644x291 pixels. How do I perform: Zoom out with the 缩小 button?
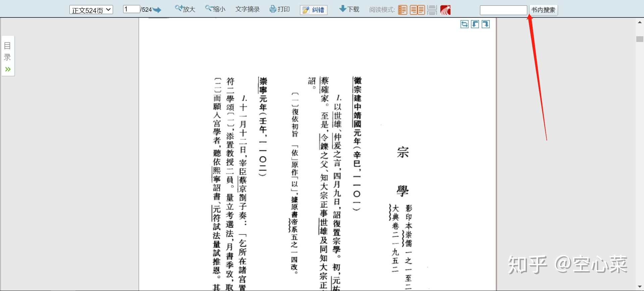click(x=215, y=9)
